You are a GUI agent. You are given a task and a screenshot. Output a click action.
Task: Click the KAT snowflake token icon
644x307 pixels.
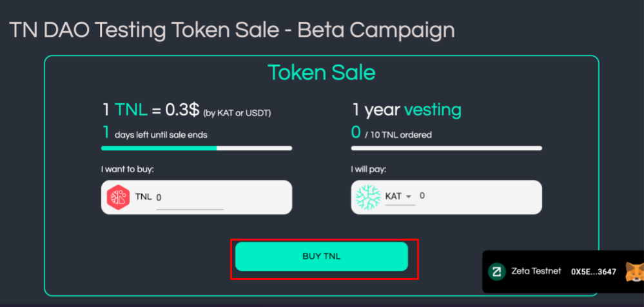pyautogui.click(x=369, y=197)
